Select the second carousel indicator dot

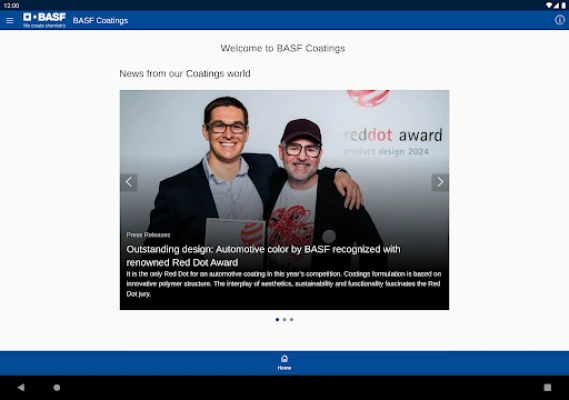click(284, 319)
